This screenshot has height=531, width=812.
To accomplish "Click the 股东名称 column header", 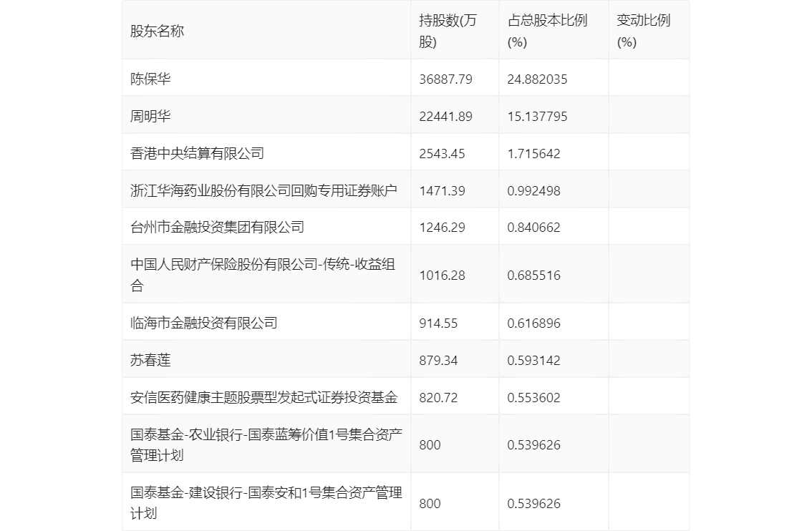I will pyautogui.click(x=158, y=31).
